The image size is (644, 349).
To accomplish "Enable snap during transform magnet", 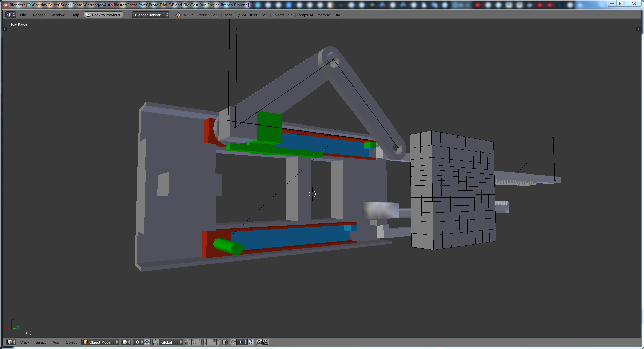I will [233, 342].
